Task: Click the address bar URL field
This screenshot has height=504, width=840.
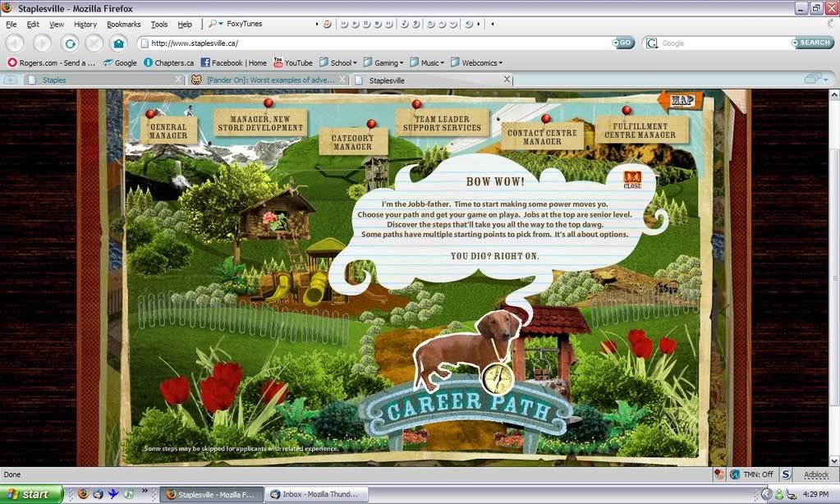Action: [x=375, y=44]
